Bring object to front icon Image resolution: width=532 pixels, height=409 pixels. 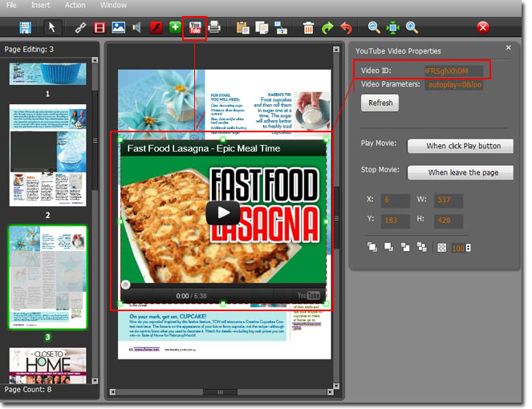click(x=372, y=247)
